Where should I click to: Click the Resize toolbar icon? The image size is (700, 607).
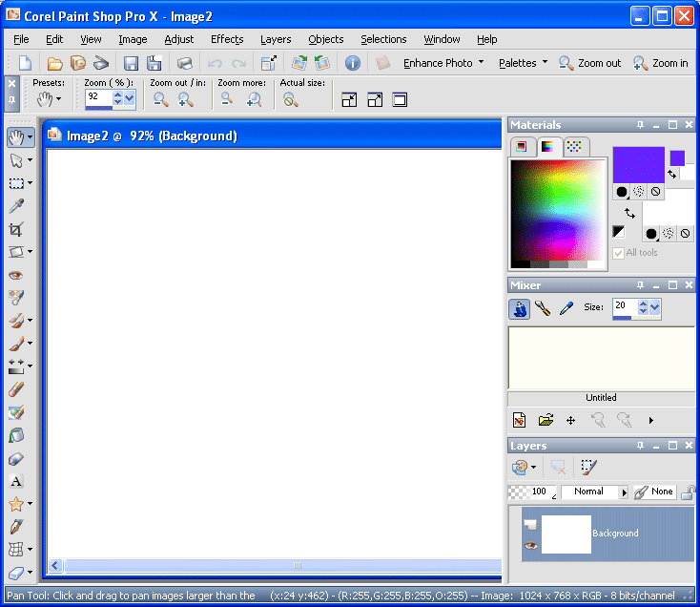point(269,63)
